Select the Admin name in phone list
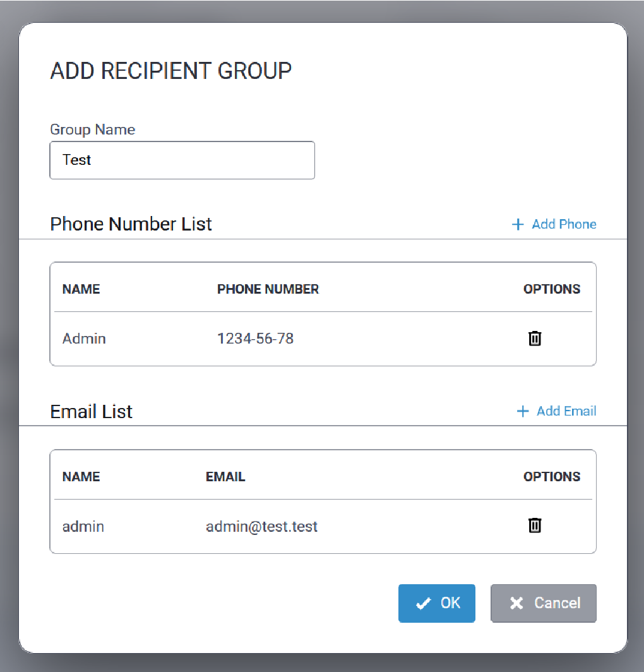Viewport: 644px width, 672px height. 84,339
